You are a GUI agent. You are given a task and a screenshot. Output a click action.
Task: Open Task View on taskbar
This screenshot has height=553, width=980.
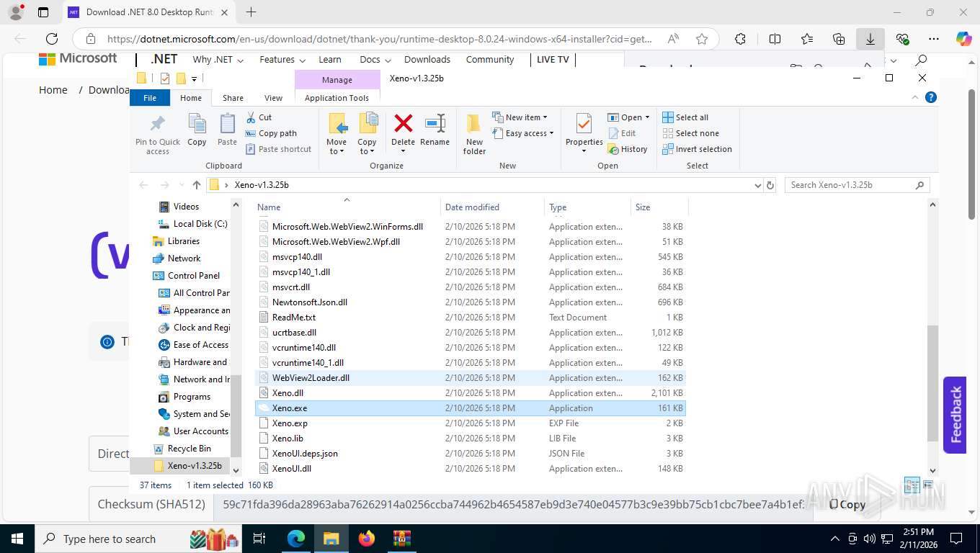(x=259, y=539)
